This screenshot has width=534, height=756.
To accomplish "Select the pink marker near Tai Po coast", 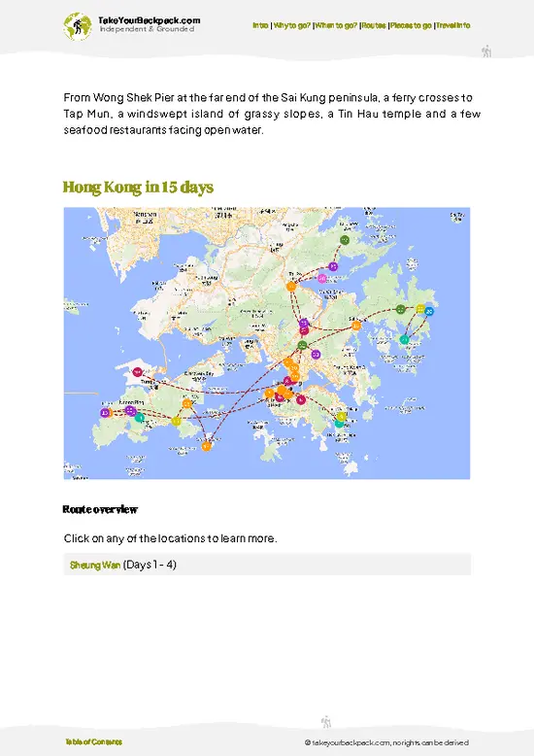I will pyautogui.click(x=322, y=278).
